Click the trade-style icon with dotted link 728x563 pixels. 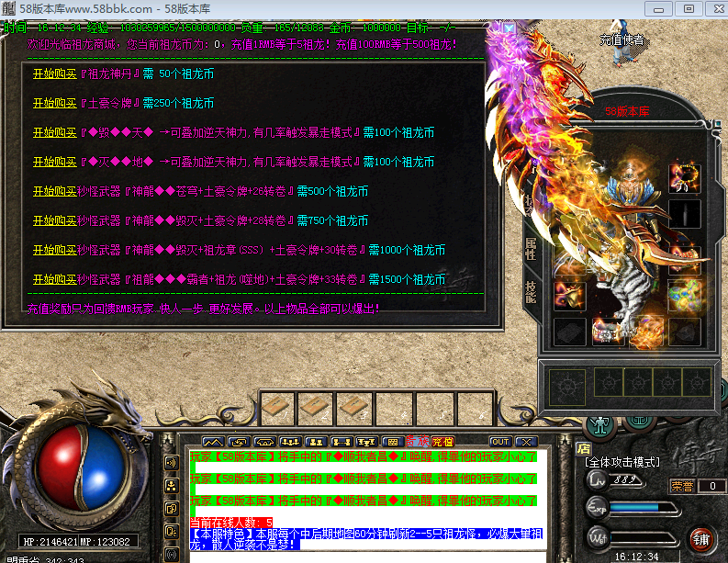click(342, 442)
